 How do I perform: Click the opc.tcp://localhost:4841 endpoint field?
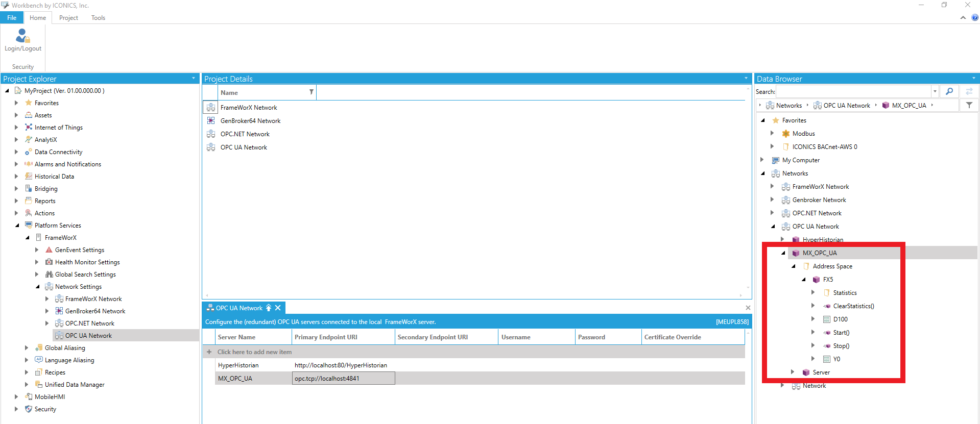343,379
